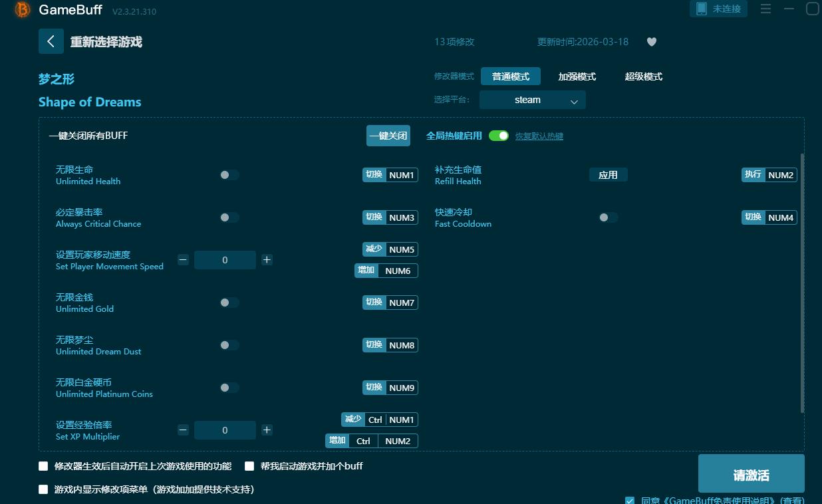Image resolution: width=822 pixels, height=504 pixels.
Task: Open the steam platform dropdown
Action: 533,100
